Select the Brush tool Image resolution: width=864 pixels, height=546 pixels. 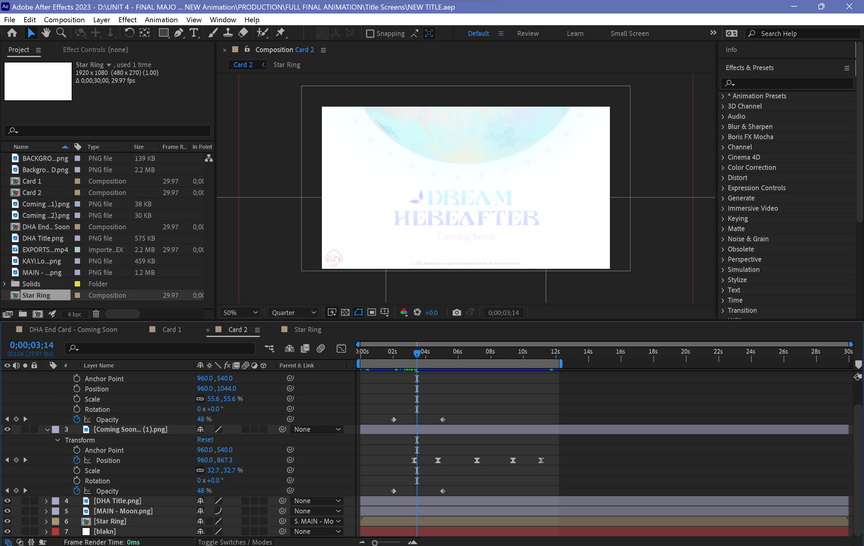pyautogui.click(x=213, y=33)
